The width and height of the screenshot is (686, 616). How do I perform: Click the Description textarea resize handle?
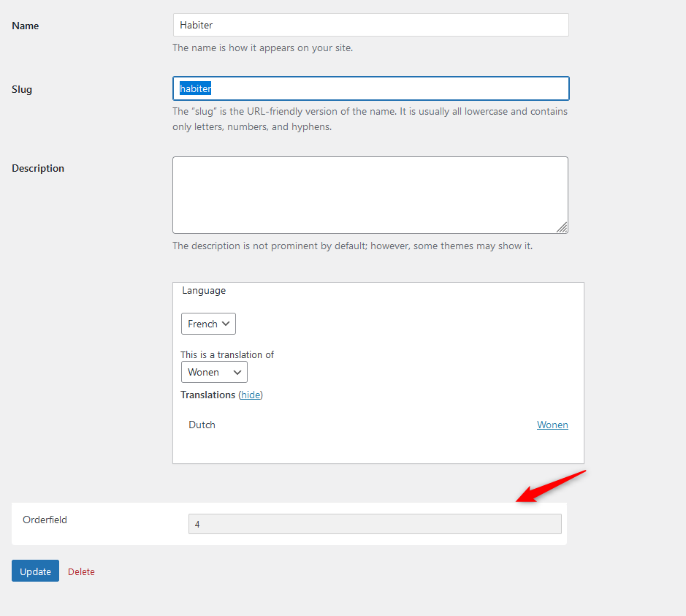563,227
